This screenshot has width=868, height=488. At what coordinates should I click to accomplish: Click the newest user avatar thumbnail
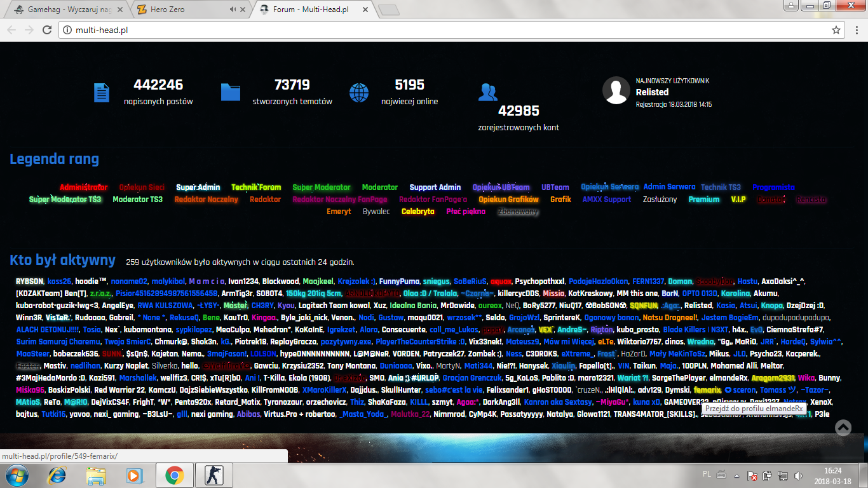pyautogui.click(x=616, y=91)
